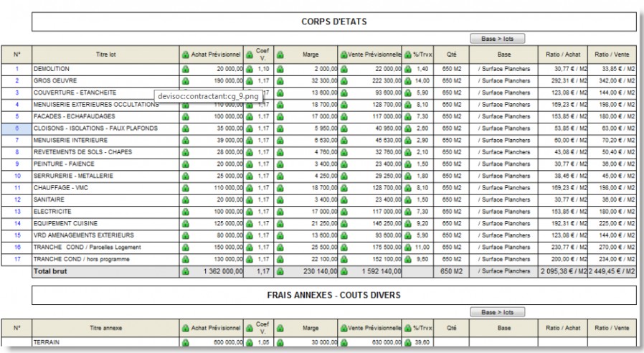This screenshot has height=353, width=644.
Task: Open lot number 10 link
Action: click(17, 176)
